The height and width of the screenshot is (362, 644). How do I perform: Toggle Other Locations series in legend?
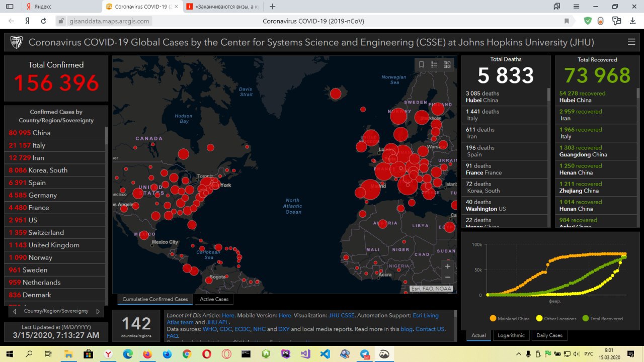[x=556, y=318]
